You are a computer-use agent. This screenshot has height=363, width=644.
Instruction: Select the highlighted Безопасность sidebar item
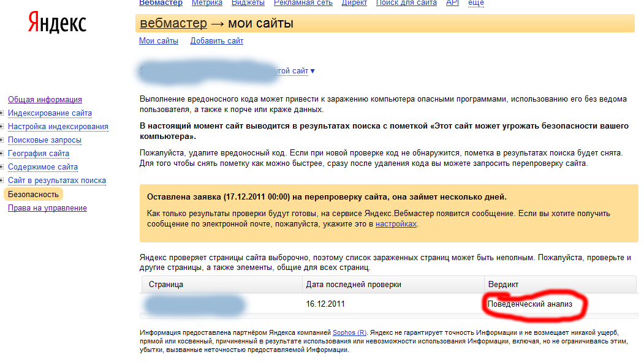(x=33, y=195)
